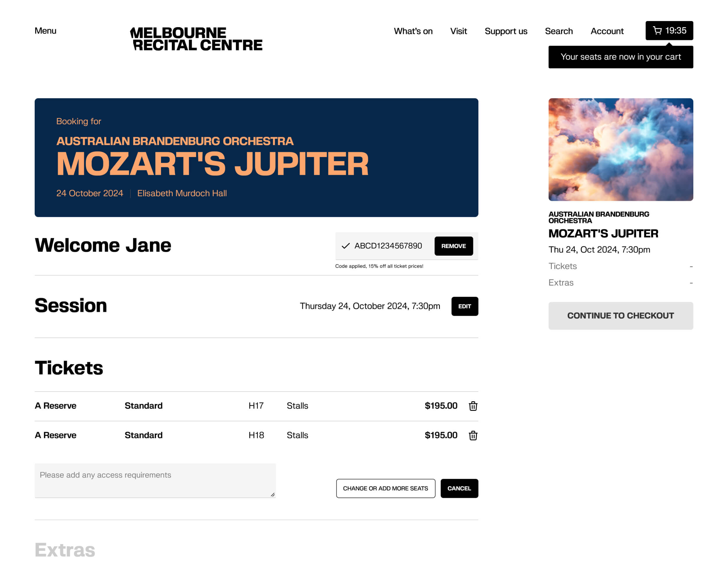
Task: Click the sidebar 'Extras' summary row
Action: pyautogui.click(x=621, y=282)
